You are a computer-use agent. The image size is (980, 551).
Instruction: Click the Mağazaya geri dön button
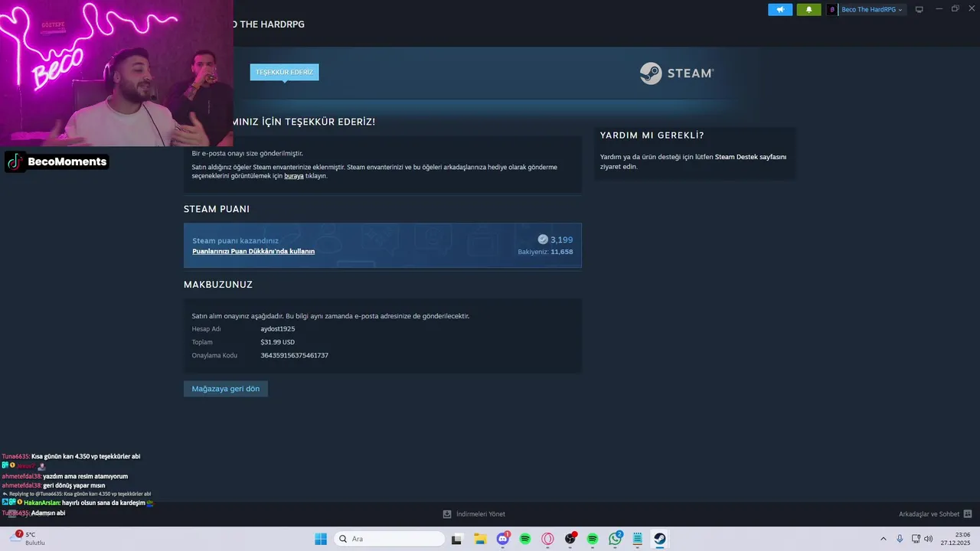(x=226, y=389)
